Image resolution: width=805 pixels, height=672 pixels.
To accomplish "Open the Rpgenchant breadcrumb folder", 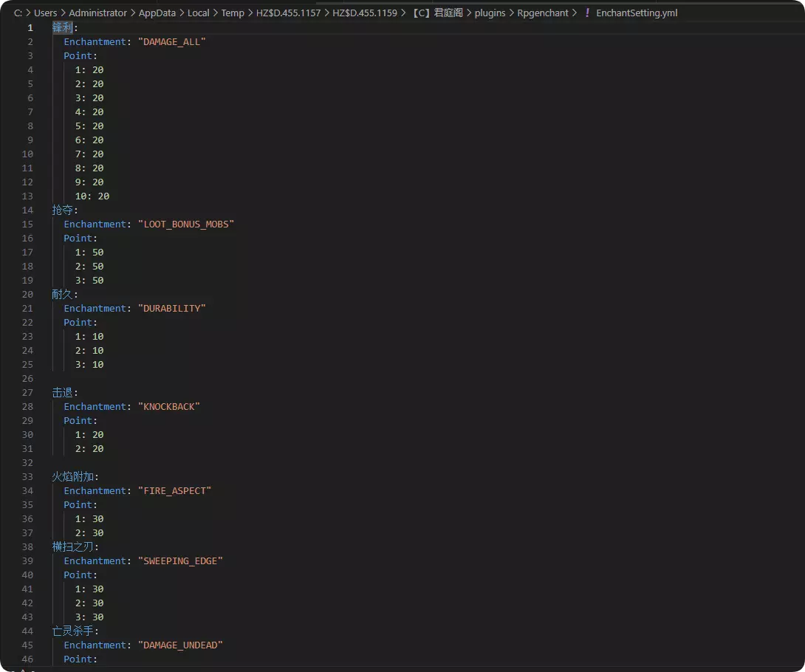I will coord(543,13).
